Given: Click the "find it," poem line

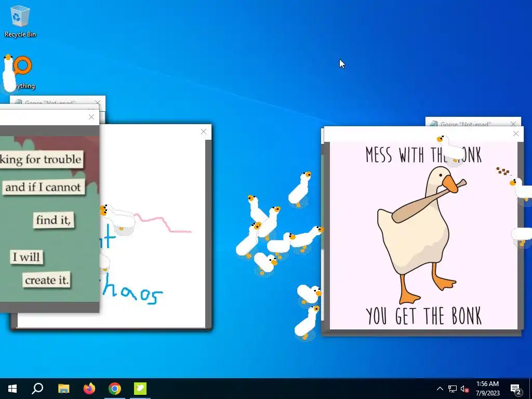Looking at the screenshot, I should coord(54,220).
